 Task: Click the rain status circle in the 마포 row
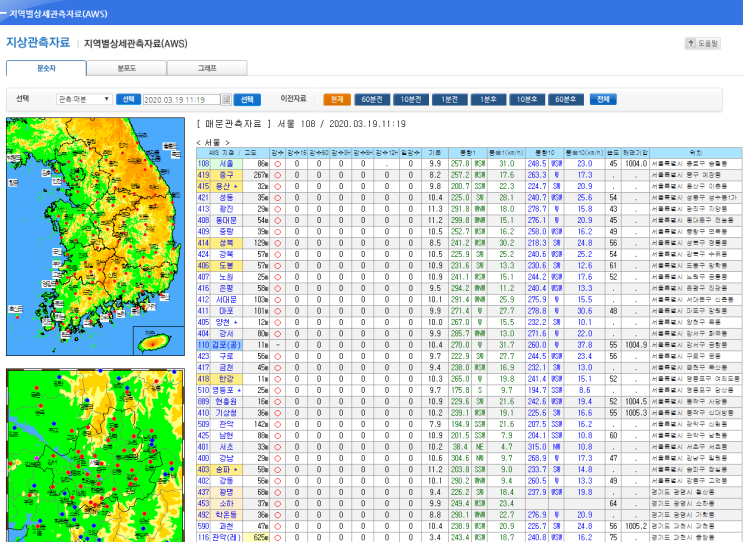(x=278, y=311)
